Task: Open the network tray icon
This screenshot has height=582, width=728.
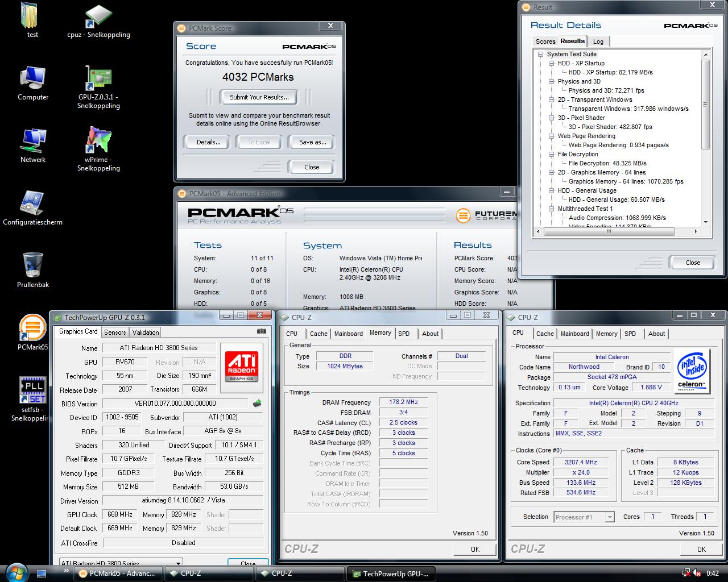Action: pyautogui.click(x=686, y=573)
